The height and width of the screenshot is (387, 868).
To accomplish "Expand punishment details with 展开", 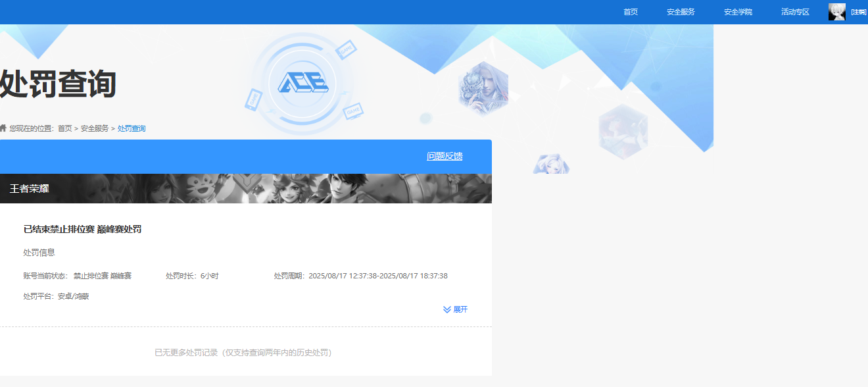I will 456,309.
